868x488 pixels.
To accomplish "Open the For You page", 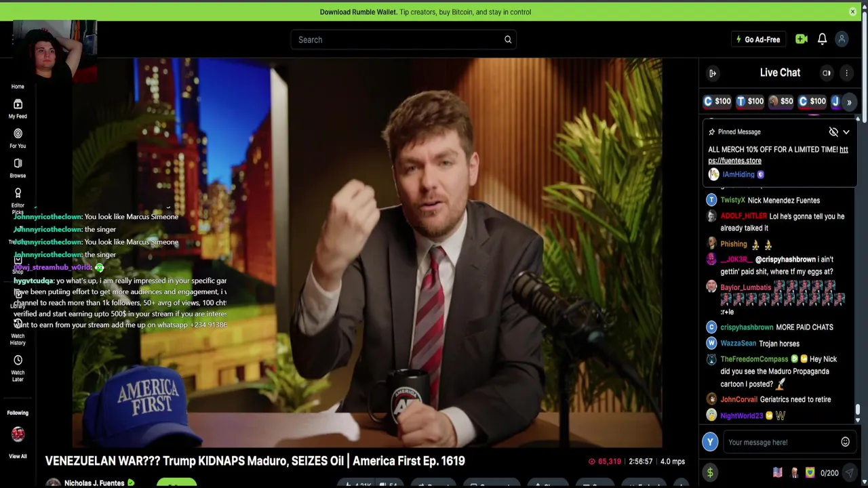I will 18,138.
